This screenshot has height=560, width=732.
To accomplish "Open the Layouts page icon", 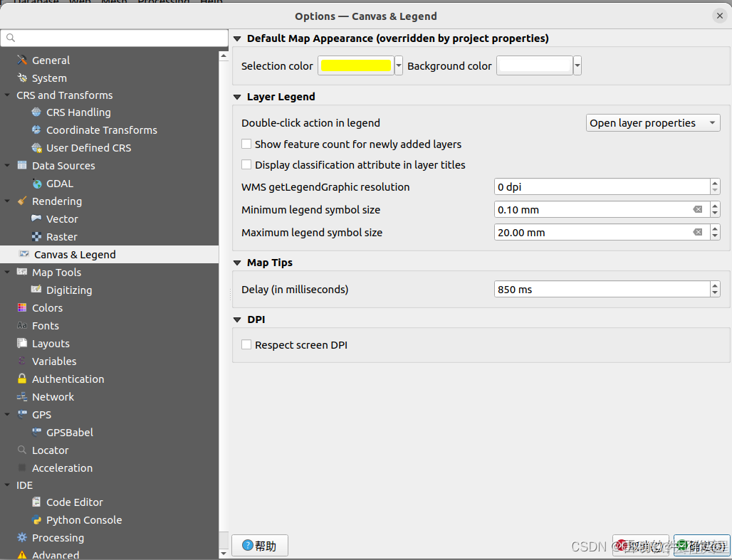I will (22, 344).
